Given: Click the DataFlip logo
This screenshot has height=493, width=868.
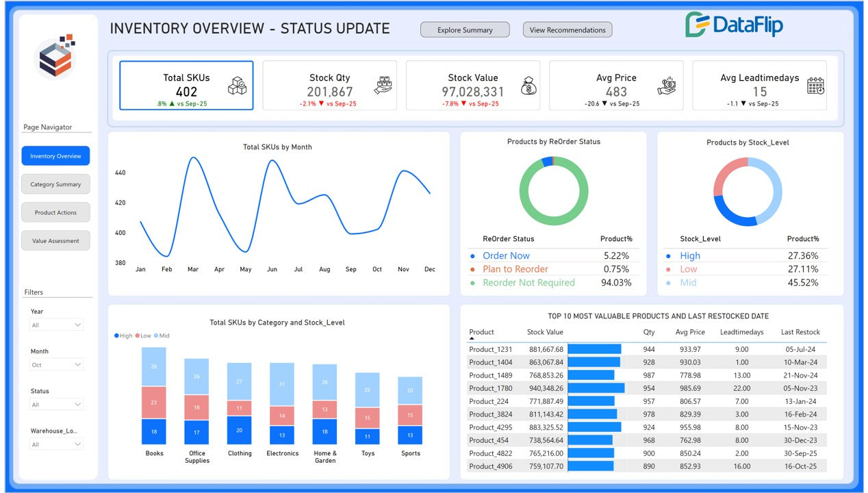Looking at the screenshot, I should pyautogui.click(x=734, y=25).
